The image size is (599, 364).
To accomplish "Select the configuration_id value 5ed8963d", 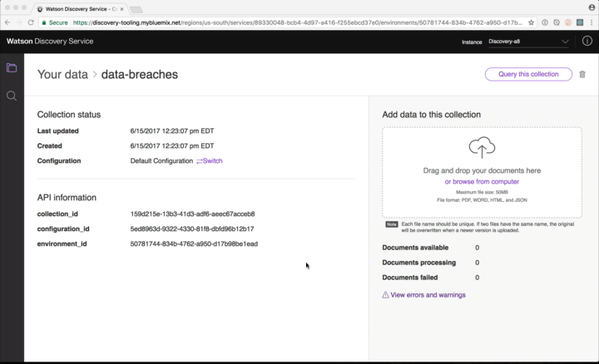I will pos(192,229).
